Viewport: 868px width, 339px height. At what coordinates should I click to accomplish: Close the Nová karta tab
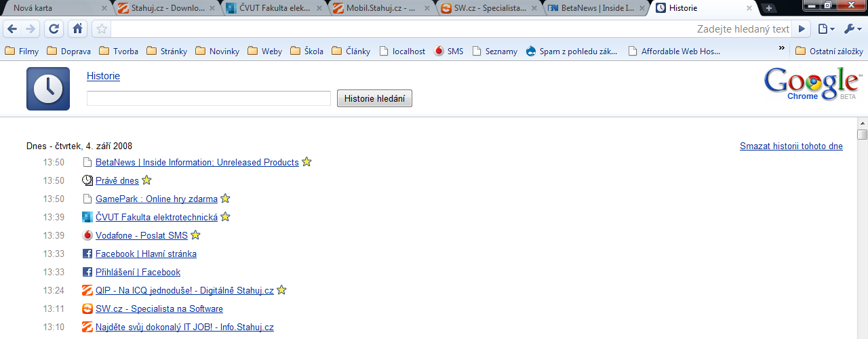(104, 8)
